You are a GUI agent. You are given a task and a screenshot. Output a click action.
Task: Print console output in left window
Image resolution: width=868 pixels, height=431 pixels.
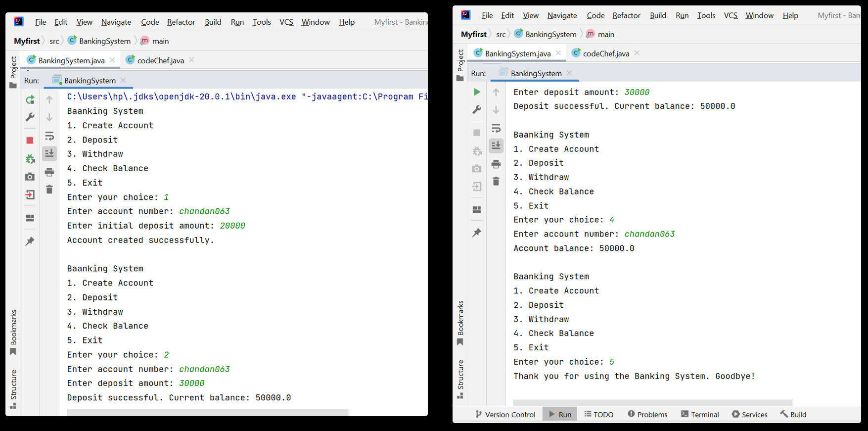(x=49, y=172)
